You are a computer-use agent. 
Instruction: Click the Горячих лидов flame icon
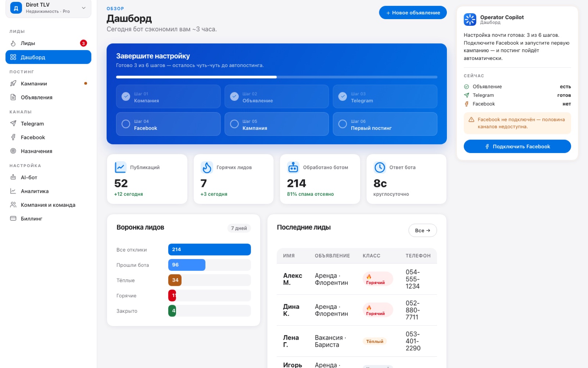point(207,167)
